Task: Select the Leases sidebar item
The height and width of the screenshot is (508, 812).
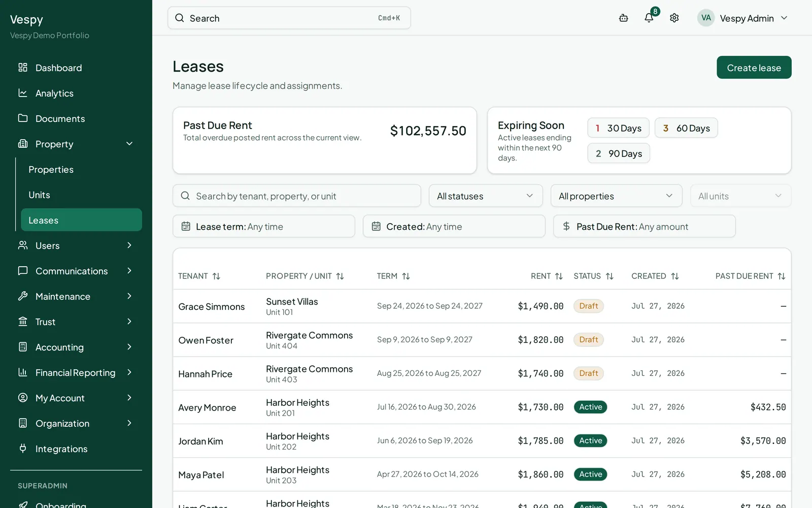Action: pos(81,220)
